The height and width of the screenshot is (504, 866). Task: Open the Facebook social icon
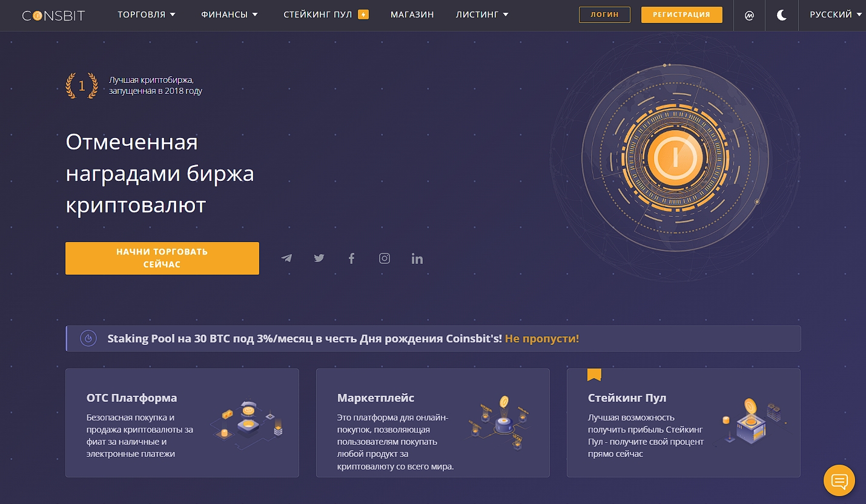click(x=351, y=258)
